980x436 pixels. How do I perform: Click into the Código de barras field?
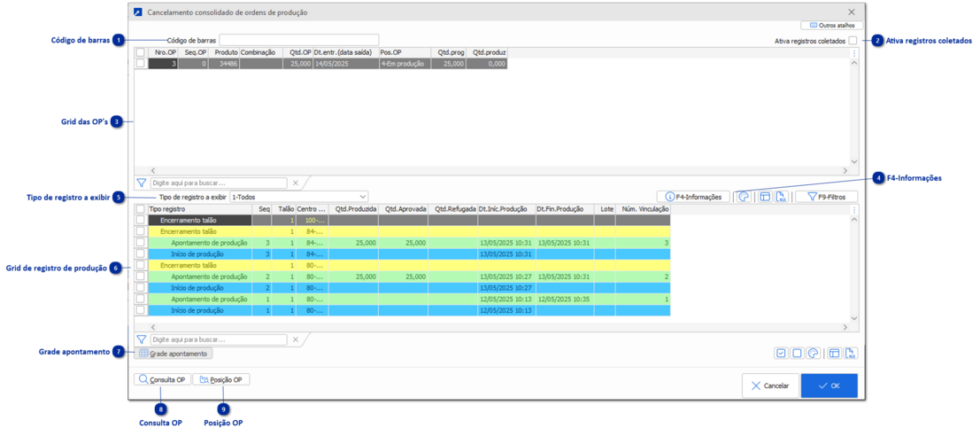point(298,40)
